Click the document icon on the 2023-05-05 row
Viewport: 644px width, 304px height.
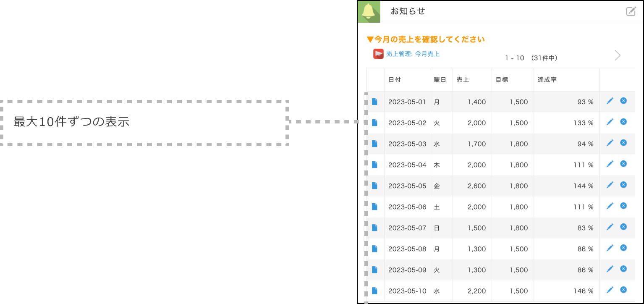[x=375, y=186]
